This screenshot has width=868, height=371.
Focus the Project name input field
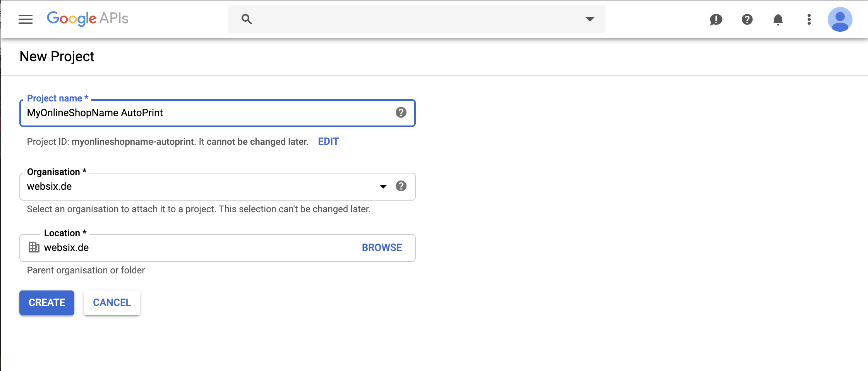click(217, 113)
